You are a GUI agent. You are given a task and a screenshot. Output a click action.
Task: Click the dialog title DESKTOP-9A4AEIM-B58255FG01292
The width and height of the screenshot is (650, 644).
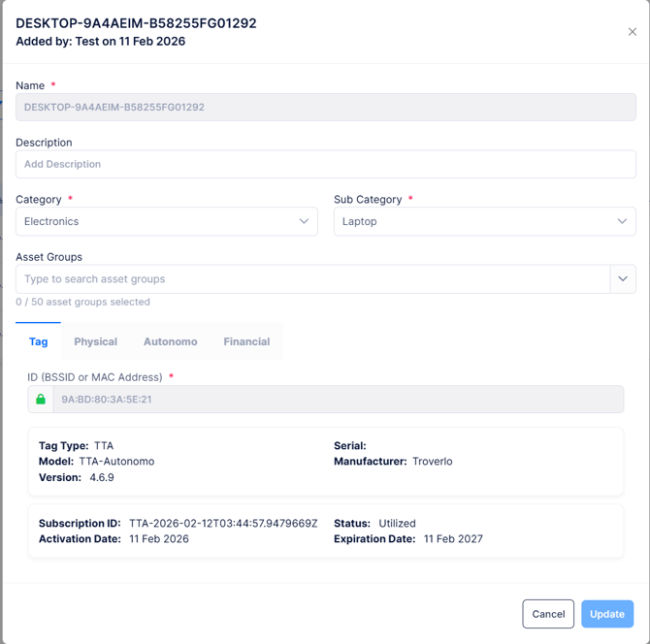pyautogui.click(x=136, y=23)
